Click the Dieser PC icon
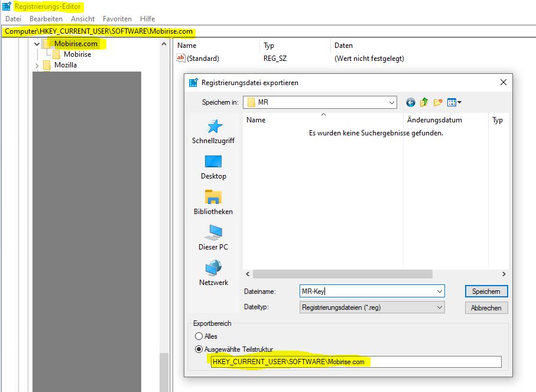The width and height of the screenshot is (536, 392). [213, 232]
